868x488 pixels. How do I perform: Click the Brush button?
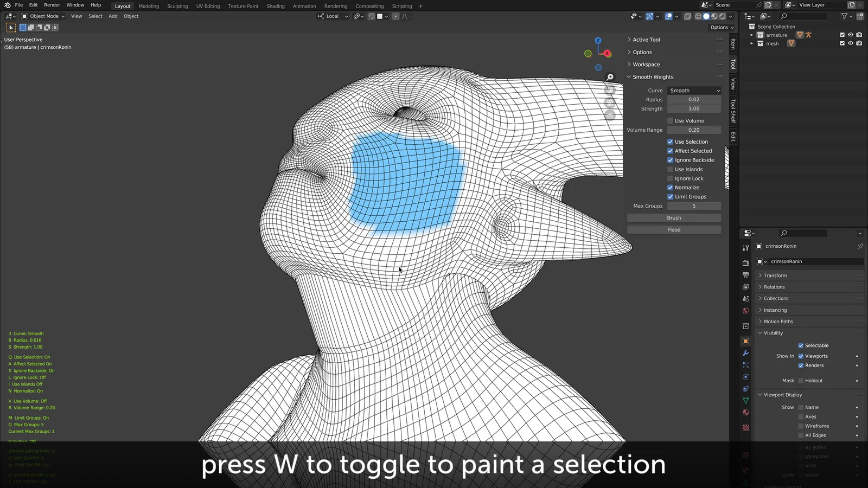(674, 217)
